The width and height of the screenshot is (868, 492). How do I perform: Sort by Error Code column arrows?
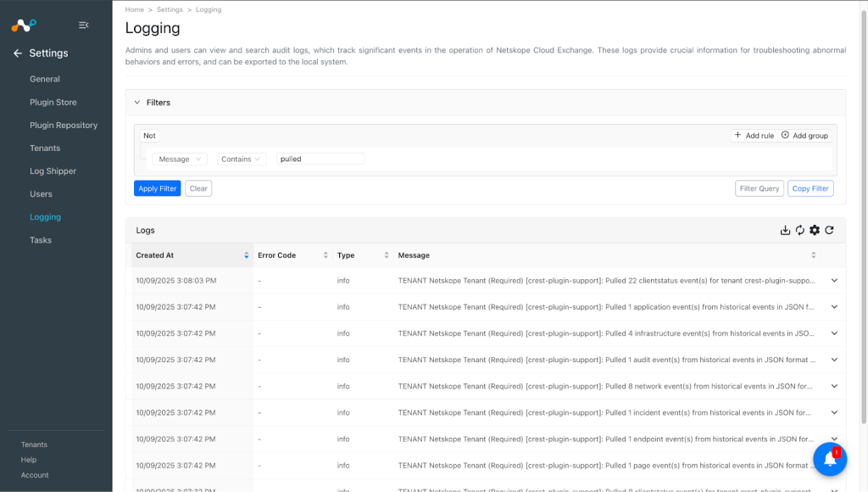click(325, 255)
